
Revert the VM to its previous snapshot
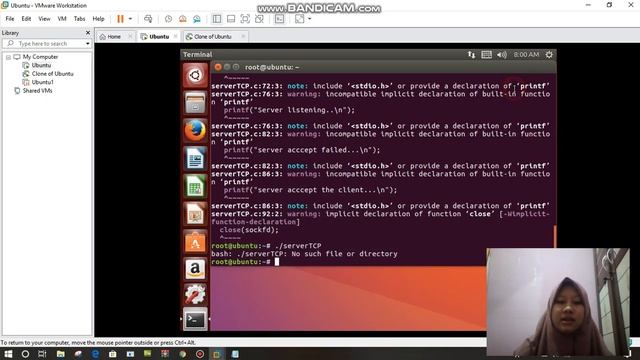182,19
